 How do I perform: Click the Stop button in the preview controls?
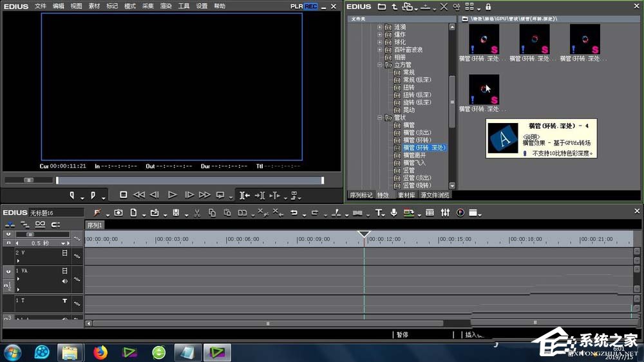tap(123, 195)
